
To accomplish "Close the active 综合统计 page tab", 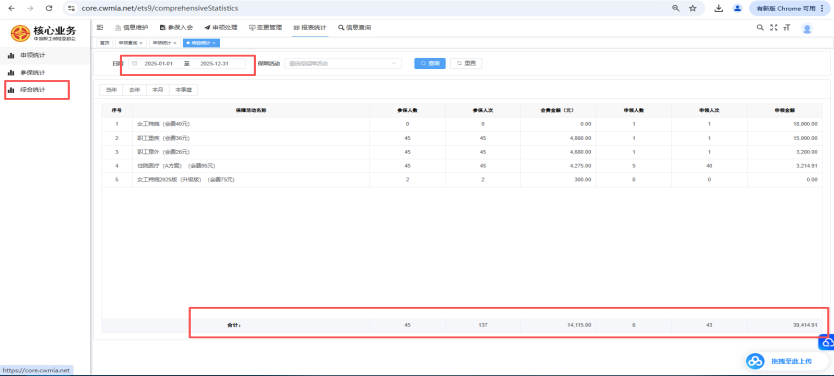I will [214, 43].
